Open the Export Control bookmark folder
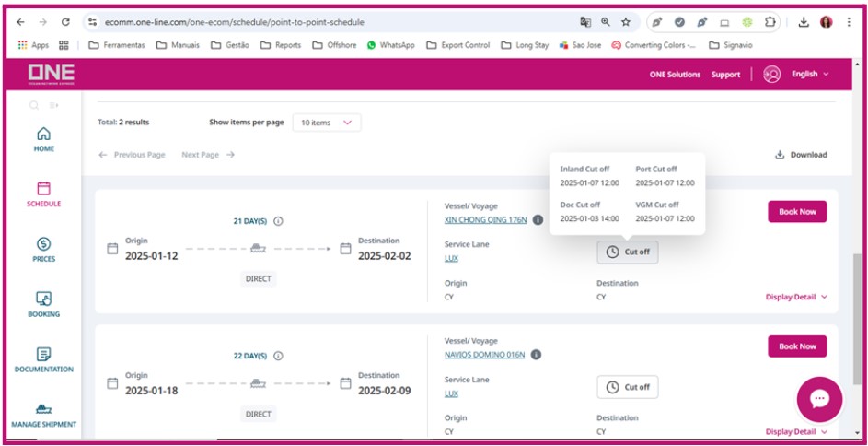 point(458,45)
